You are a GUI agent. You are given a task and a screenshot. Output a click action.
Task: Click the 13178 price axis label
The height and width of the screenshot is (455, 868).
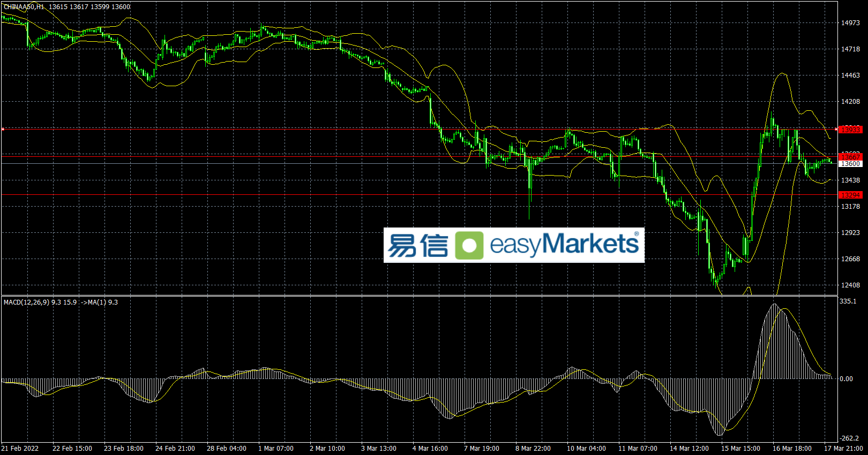pyautogui.click(x=850, y=207)
